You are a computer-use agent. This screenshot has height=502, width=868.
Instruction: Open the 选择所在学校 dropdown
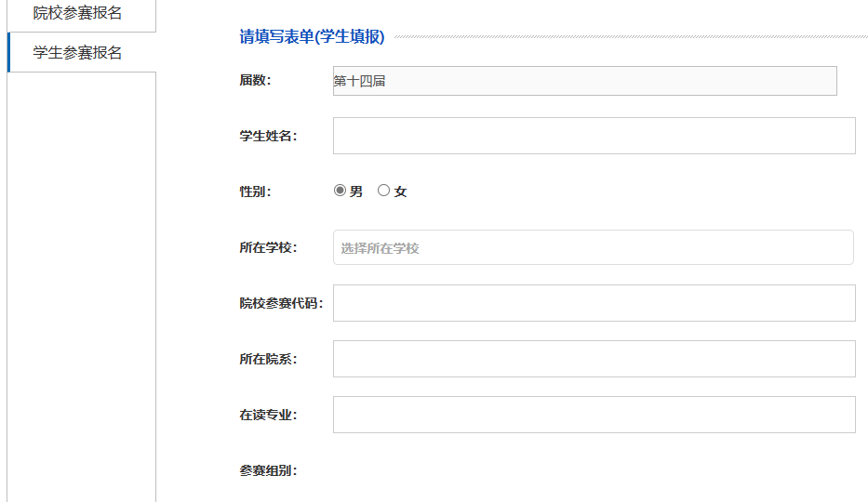tap(593, 247)
